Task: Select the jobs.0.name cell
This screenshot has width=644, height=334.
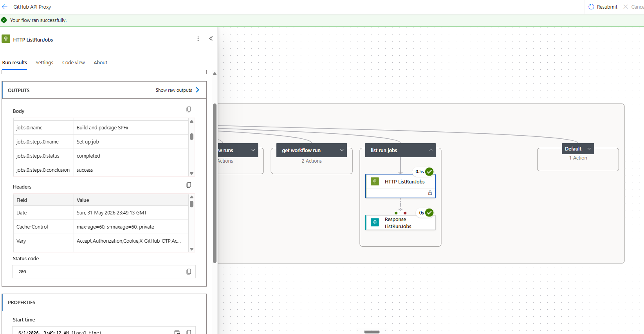Action: 43,128
